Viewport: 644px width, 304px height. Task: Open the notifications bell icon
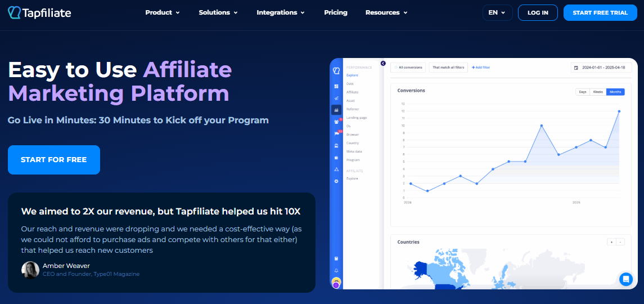[x=336, y=270]
